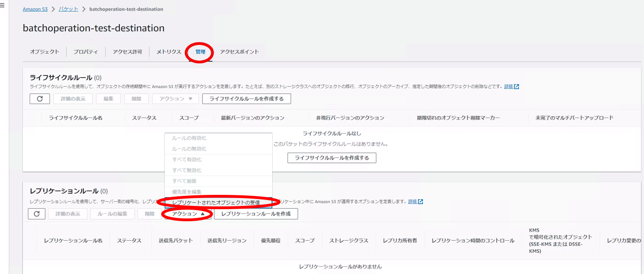Open the メトリクス tab
The height and width of the screenshot is (274, 644).
[169, 52]
